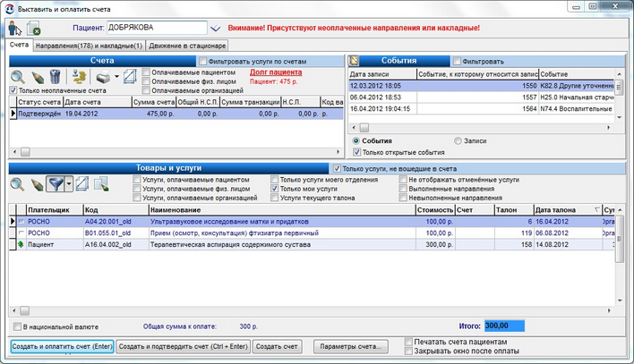This screenshot has width=634, height=364.
Task: Enable Закрывать окно после оплаты
Action: [408, 351]
